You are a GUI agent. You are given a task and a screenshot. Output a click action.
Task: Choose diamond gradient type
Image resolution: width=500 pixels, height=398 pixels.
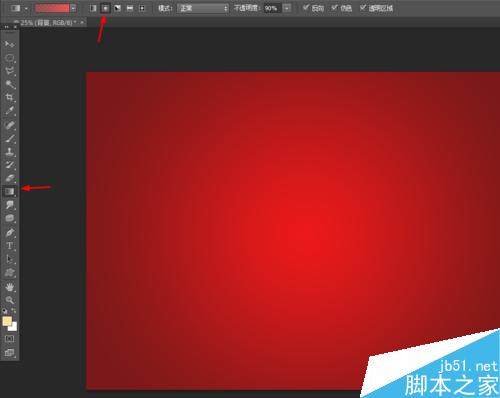point(142,8)
